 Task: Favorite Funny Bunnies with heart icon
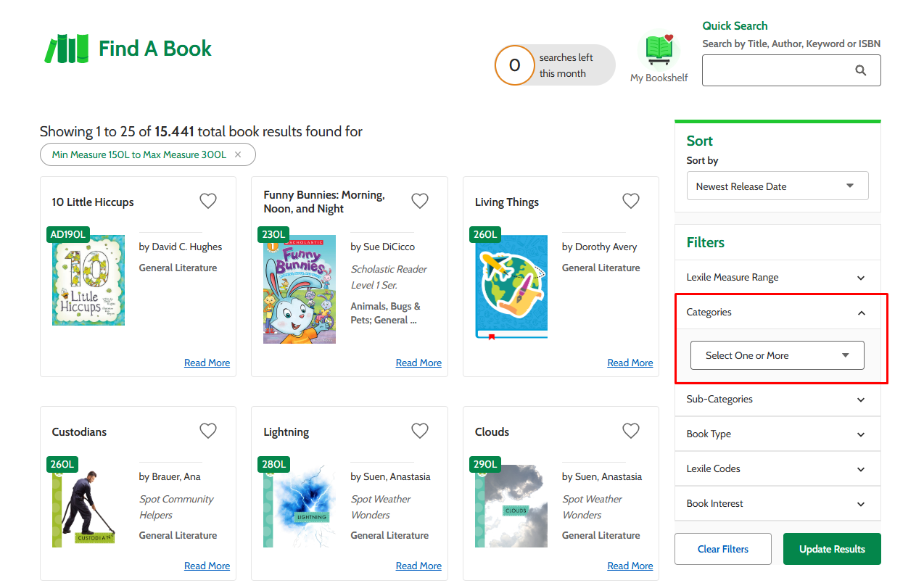click(420, 201)
